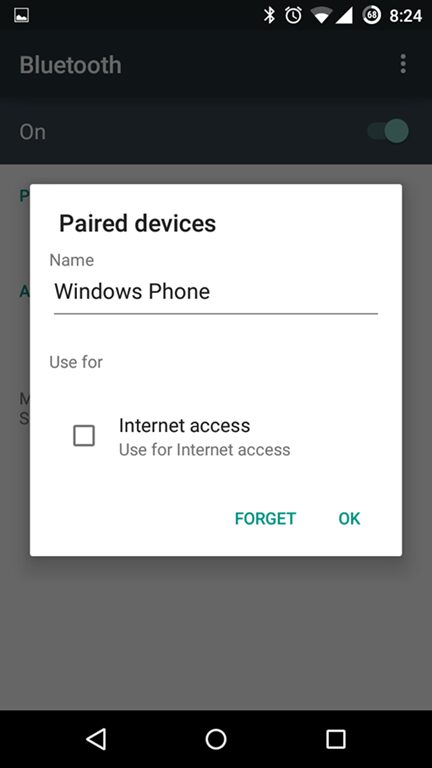
Task: Tap the image notification icon
Action: click(21, 15)
